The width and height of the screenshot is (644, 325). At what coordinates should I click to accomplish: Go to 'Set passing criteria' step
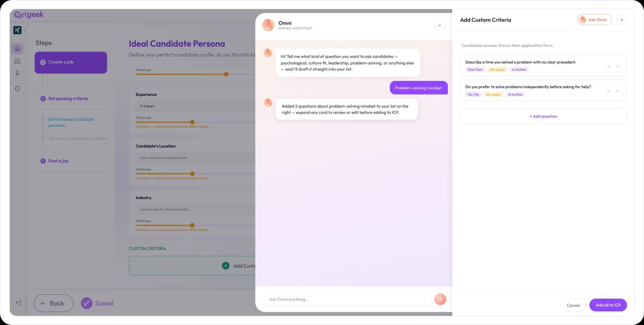71,99
